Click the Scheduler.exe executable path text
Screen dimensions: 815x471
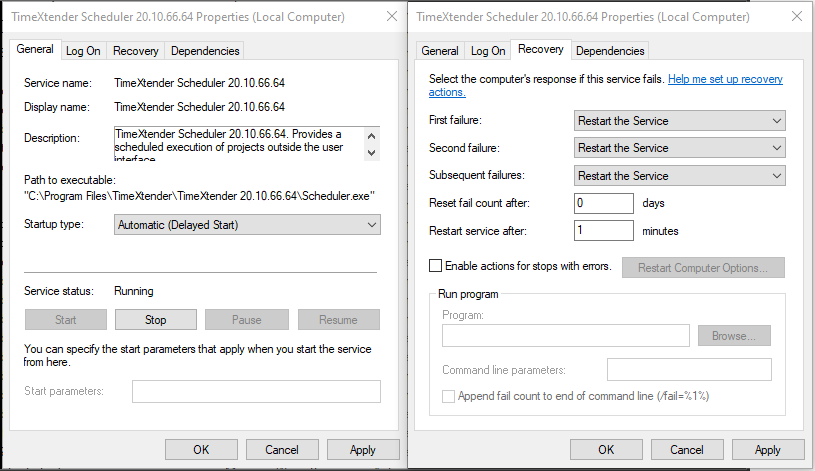click(x=200, y=196)
